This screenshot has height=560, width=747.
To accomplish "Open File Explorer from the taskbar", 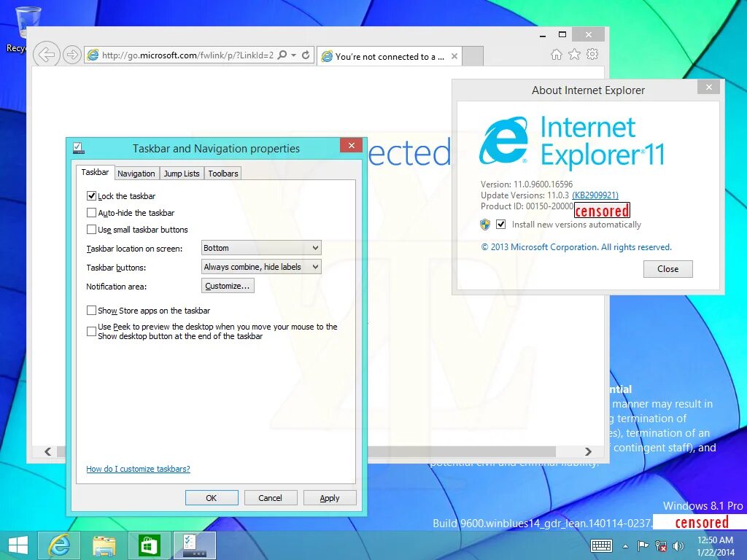I will click(x=104, y=545).
